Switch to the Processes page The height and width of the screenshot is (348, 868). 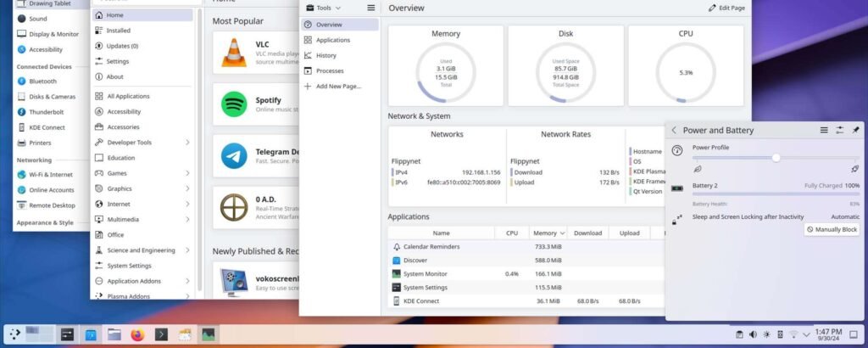click(x=330, y=70)
